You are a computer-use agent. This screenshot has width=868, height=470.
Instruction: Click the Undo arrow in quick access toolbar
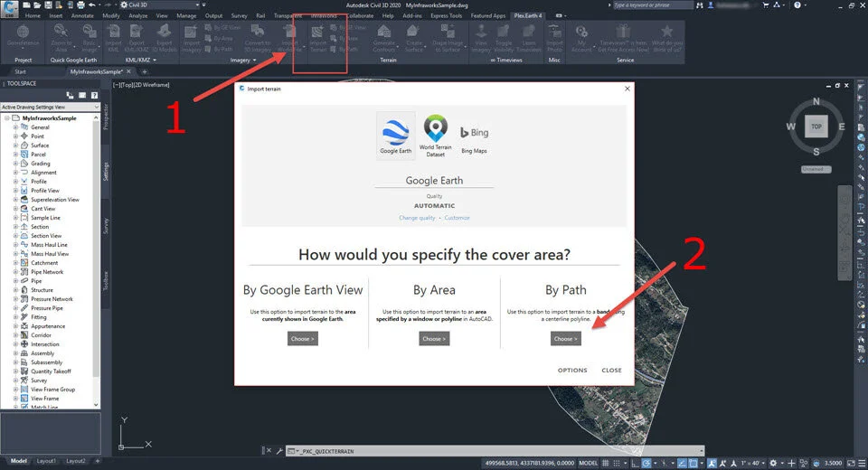coord(92,5)
